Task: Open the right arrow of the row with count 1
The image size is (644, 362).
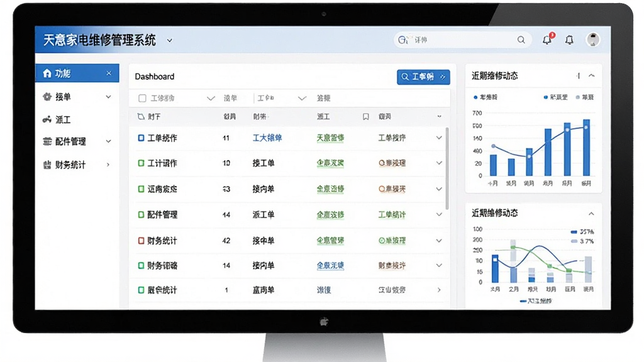Action: (439, 290)
